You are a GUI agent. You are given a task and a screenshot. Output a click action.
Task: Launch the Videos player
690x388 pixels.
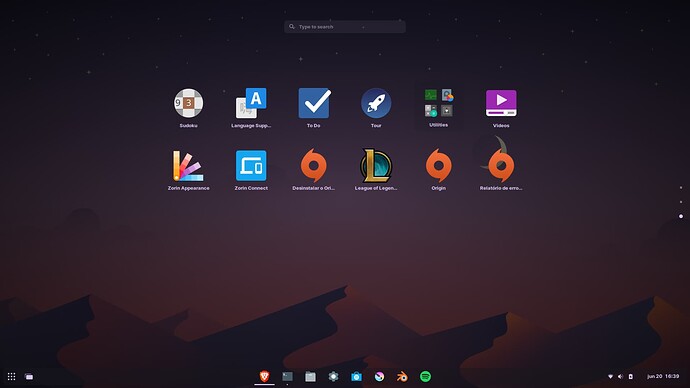pos(501,103)
